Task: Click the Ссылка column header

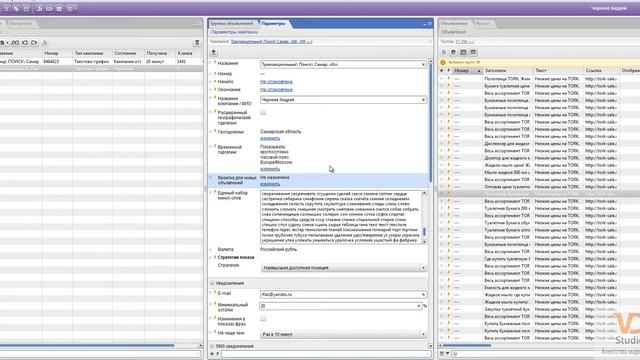Action: pos(601,71)
